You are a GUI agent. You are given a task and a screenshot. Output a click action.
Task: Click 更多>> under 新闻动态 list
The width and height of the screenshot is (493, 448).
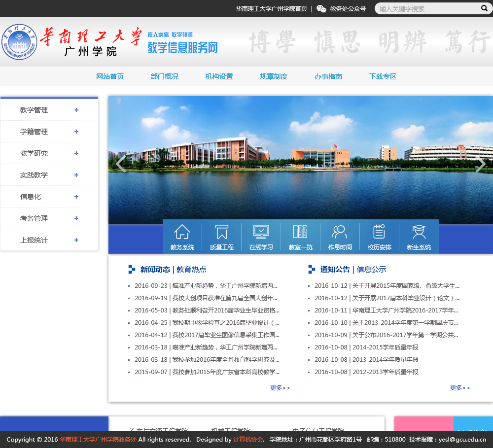[280, 388]
